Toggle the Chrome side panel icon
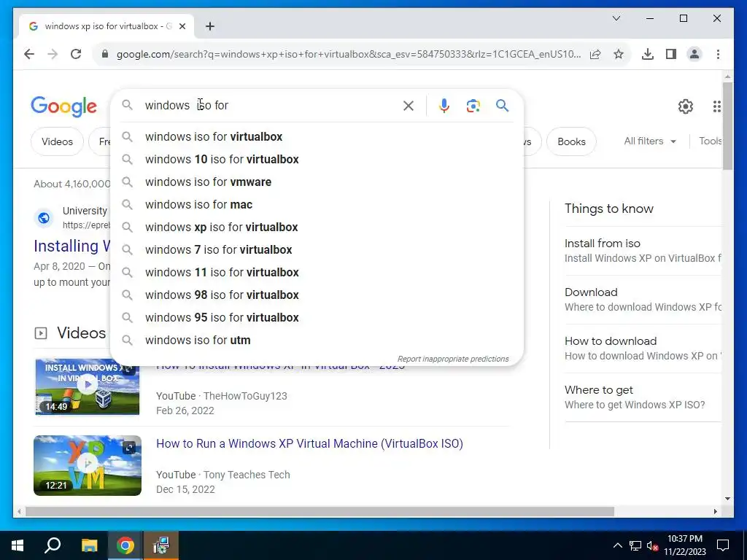 (671, 54)
